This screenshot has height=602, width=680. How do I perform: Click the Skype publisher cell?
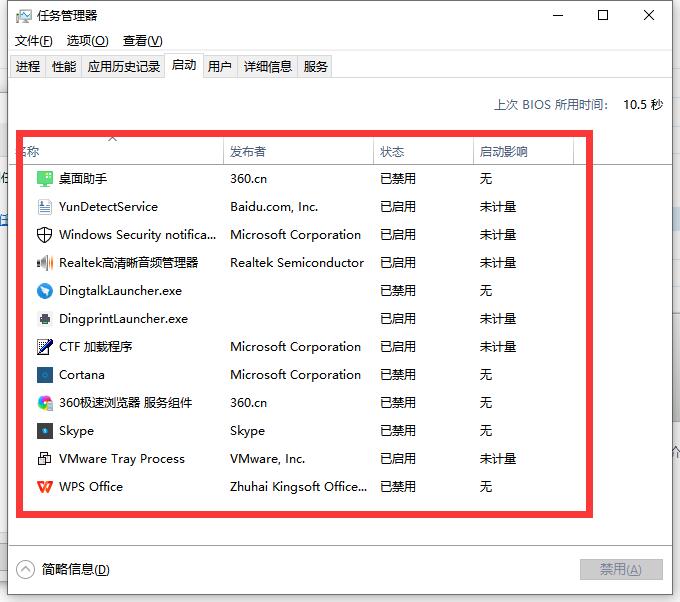tap(247, 431)
